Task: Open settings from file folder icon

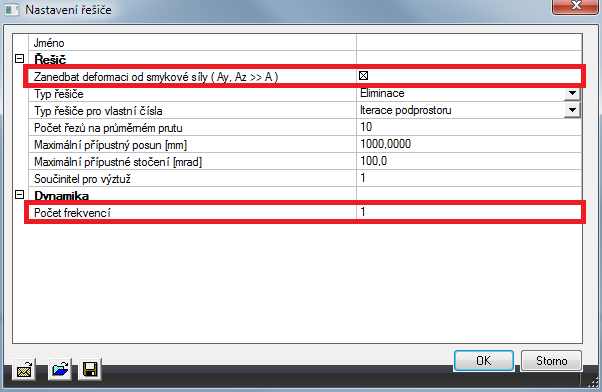Action: point(60,370)
